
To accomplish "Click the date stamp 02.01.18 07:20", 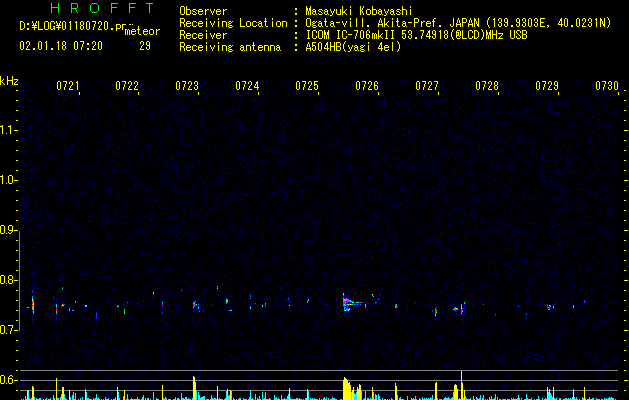I will (x=61, y=46).
